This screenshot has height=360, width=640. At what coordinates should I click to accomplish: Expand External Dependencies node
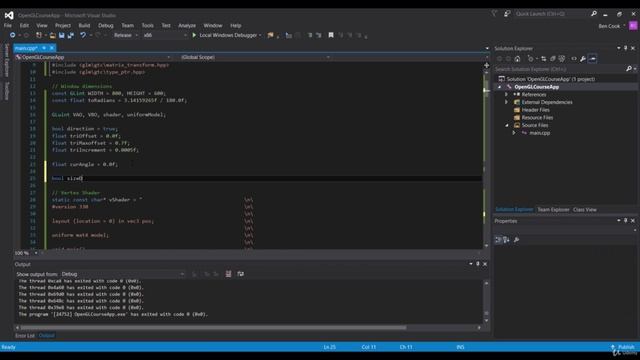(507, 102)
